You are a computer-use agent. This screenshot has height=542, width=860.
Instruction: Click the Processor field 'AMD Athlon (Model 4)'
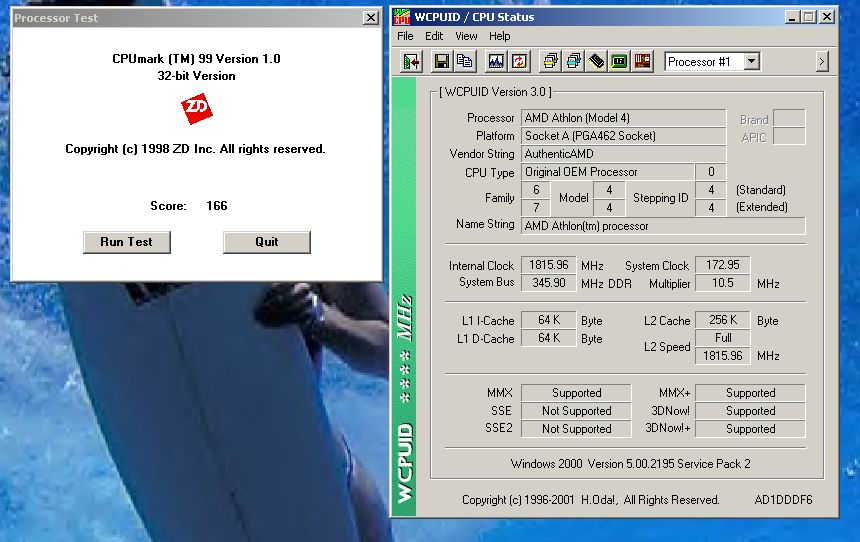pos(624,118)
